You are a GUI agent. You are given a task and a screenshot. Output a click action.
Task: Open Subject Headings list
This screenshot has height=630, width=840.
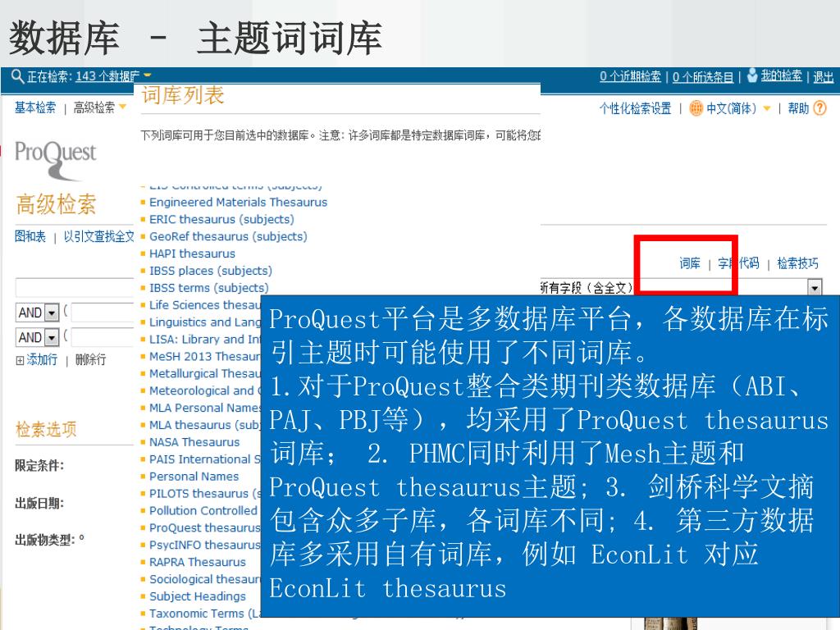(197, 596)
